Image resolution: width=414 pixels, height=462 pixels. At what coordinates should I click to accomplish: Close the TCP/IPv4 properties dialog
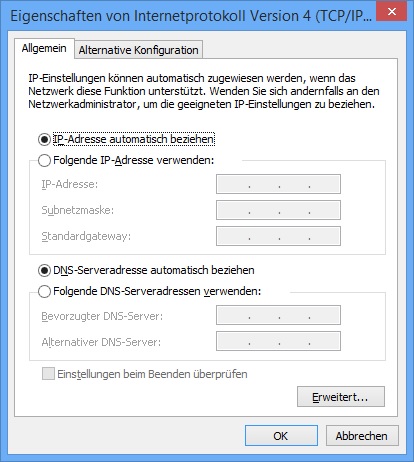pos(392,11)
